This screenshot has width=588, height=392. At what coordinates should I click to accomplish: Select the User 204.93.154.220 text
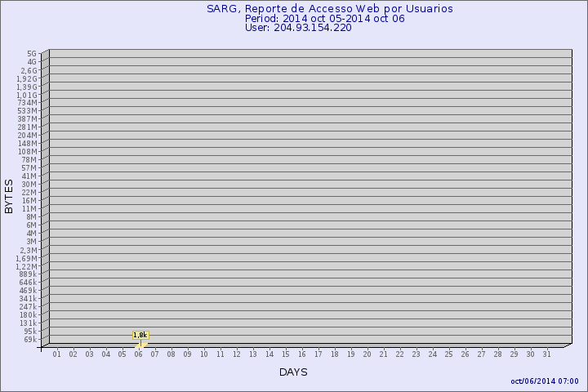click(x=297, y=27)
